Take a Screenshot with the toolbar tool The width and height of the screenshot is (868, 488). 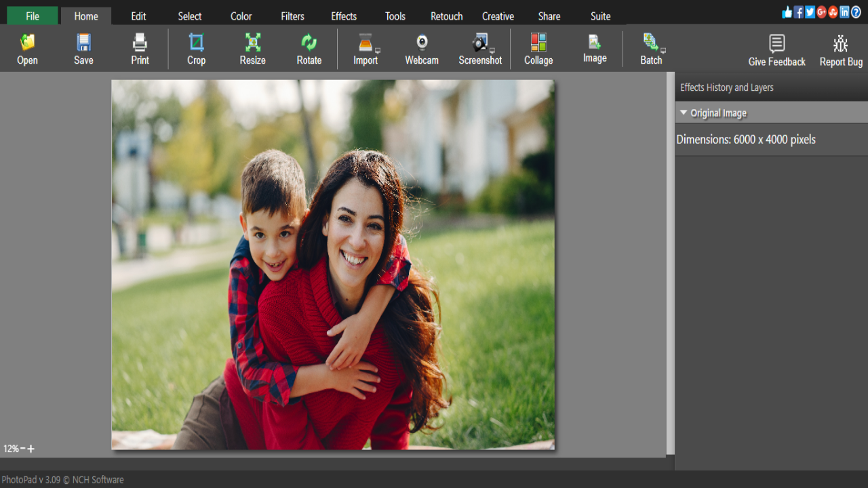coord(479,47)
